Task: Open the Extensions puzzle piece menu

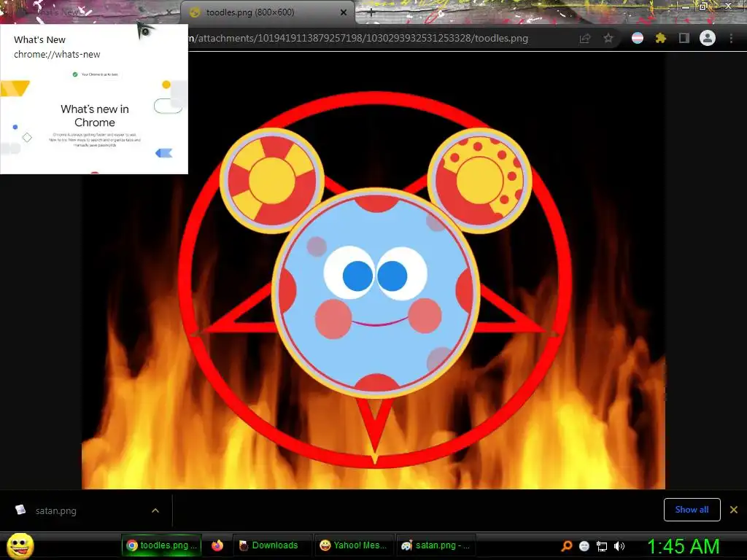Action: tap(661, 38)
